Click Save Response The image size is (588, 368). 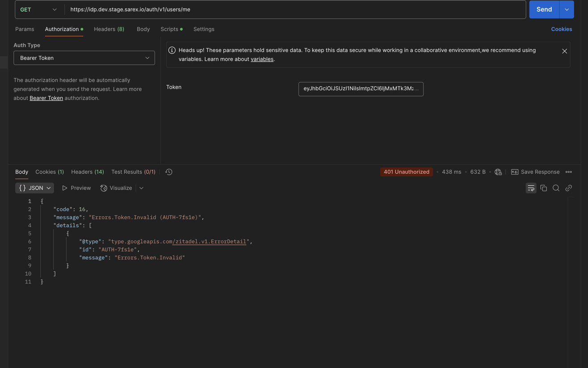click(535, 172)
